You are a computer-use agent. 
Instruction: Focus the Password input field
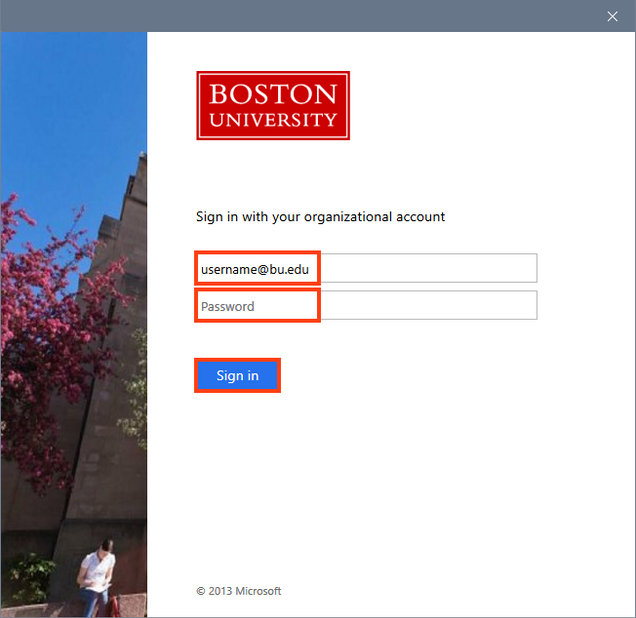[367, 305]
